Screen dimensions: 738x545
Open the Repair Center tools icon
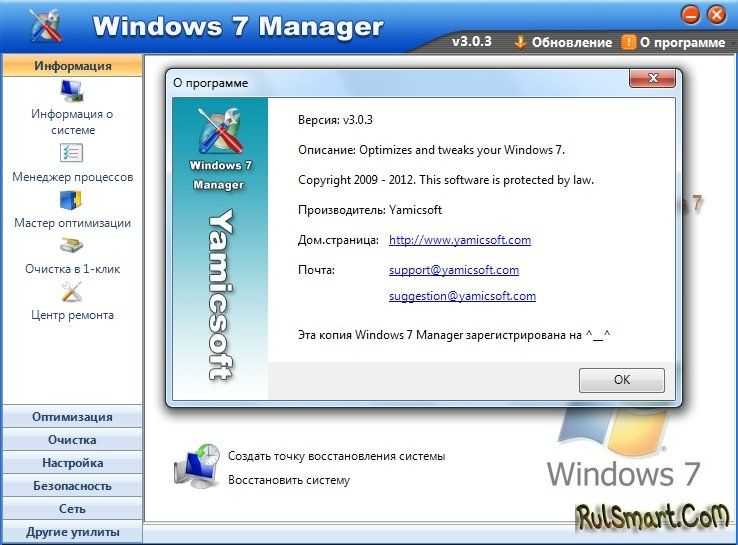(72, 292)
